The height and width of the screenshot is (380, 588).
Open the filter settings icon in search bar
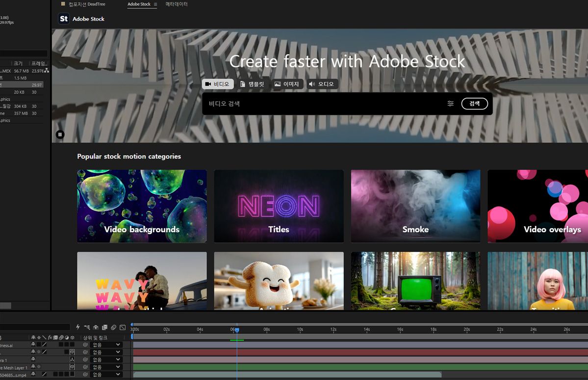450,104
